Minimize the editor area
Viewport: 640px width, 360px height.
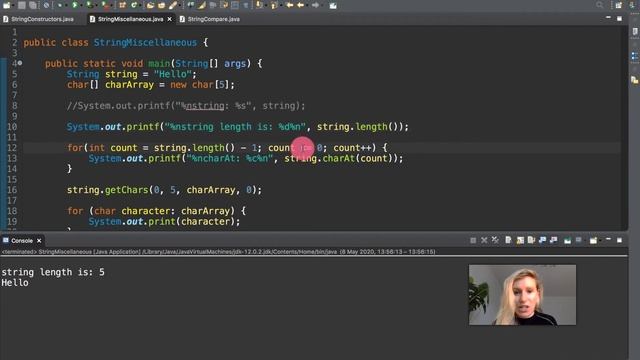(x=608, y=18)
